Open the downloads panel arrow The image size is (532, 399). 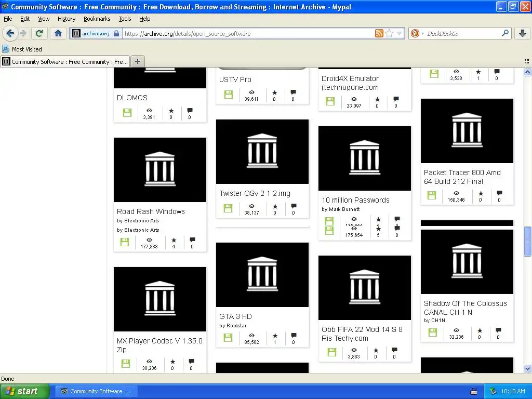[523, 33]
